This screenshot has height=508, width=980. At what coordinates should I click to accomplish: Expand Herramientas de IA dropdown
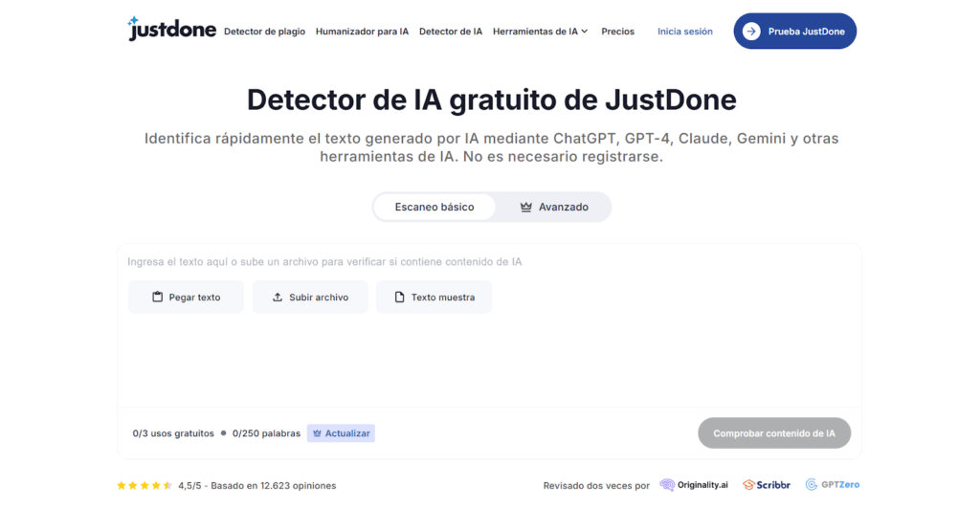pyautogui.click(x=541, y=32)
